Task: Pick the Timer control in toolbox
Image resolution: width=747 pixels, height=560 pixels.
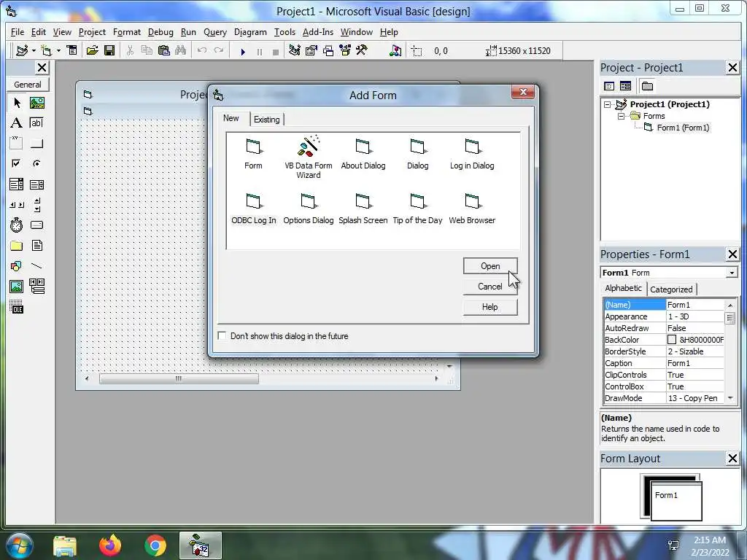Action: [x=16, y=225]
